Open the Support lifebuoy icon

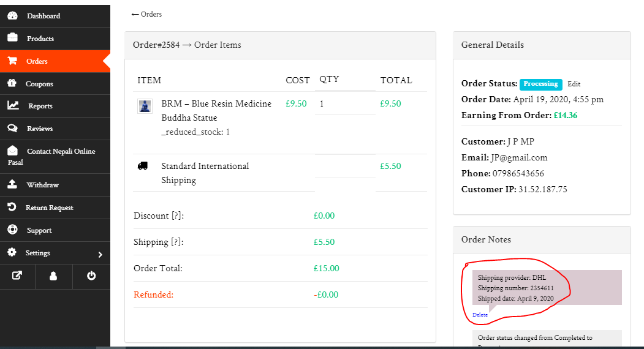click(x=12, y=230)
